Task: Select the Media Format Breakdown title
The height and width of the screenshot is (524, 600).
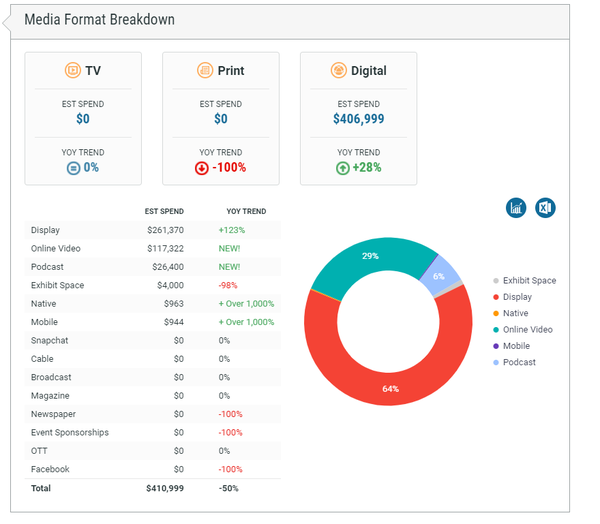Action: point(99,20)
